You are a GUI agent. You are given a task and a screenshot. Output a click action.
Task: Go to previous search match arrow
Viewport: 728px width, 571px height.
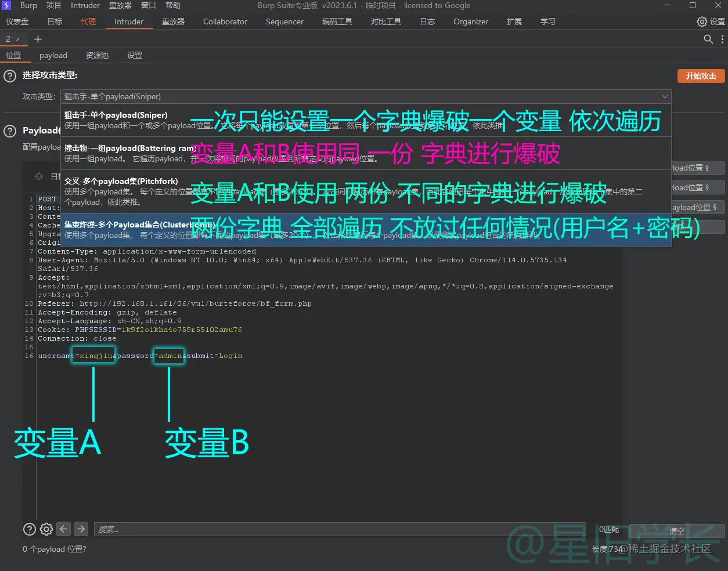click(x=64, y=529)
